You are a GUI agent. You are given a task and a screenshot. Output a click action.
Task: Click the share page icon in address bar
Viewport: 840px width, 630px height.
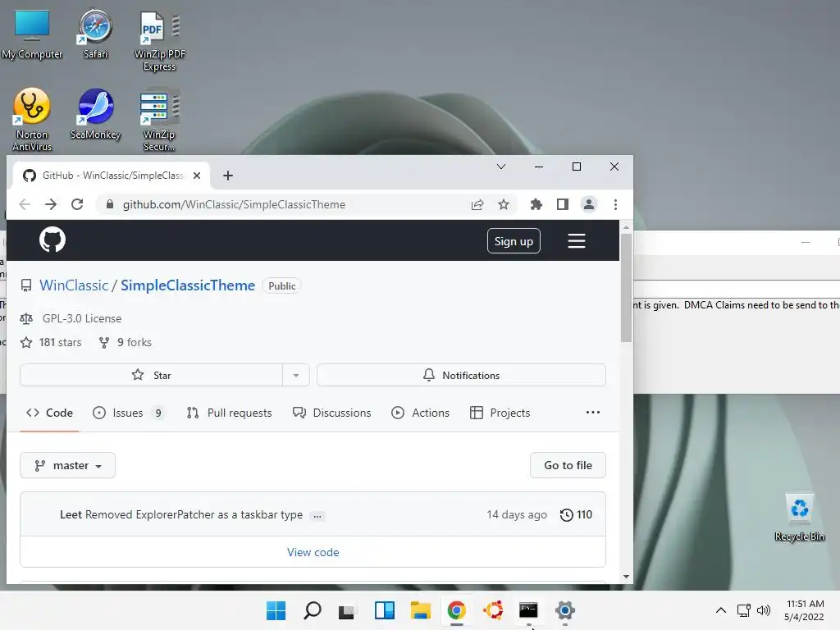click(x=477, y=204)
